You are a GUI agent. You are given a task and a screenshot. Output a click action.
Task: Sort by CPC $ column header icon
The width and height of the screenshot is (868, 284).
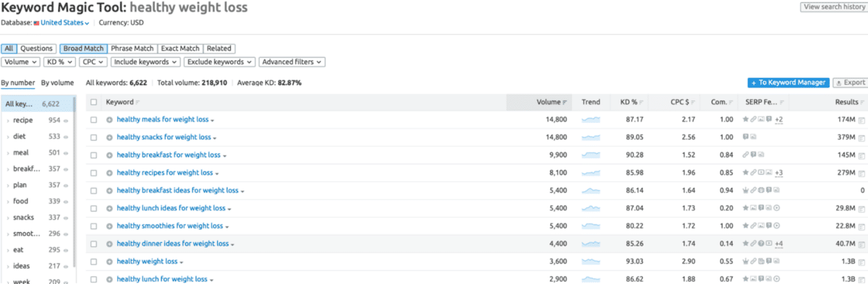[693, 103]
